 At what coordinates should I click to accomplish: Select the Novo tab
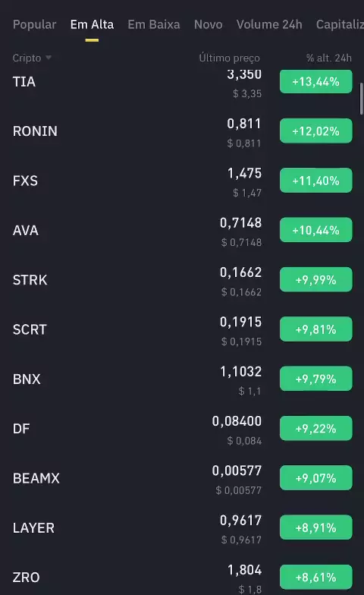click(208, 24)
